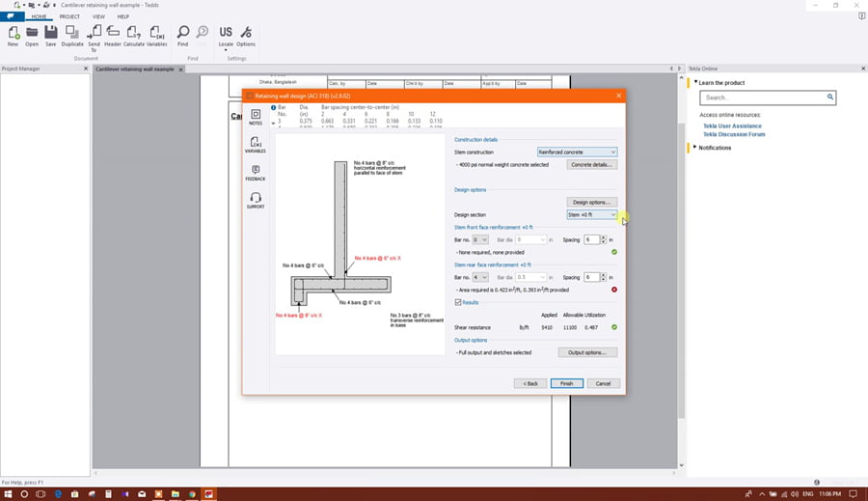Collapse the Learn the product section
The height and width of the screenshot is (501, 868).
pyautogui.click(x=695, y=82)
